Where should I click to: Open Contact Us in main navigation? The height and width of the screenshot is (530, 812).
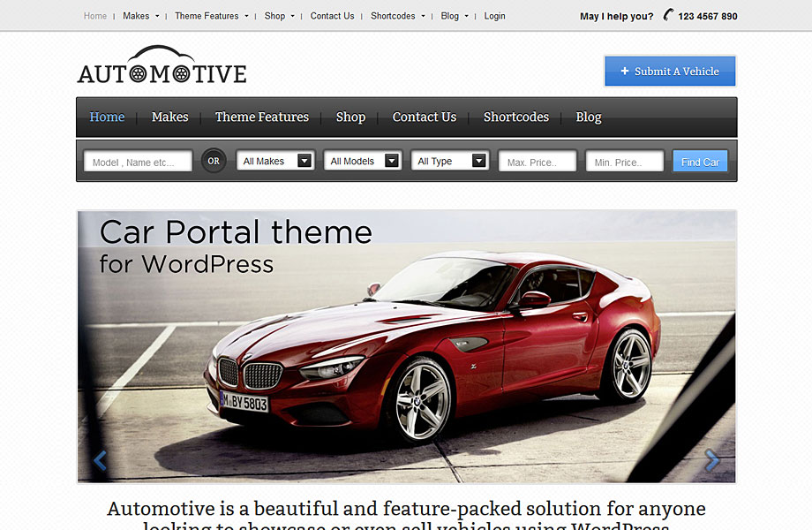pyautogui.click(x=425, y=117)
